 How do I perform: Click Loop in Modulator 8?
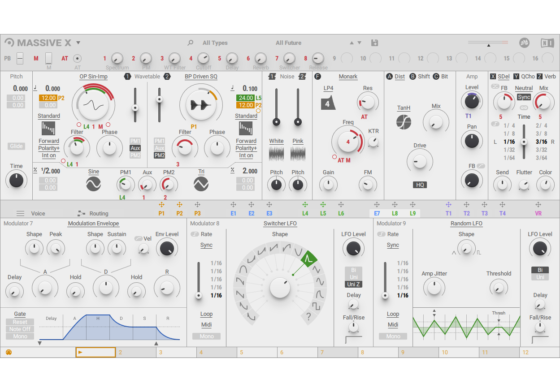[207, 314]
